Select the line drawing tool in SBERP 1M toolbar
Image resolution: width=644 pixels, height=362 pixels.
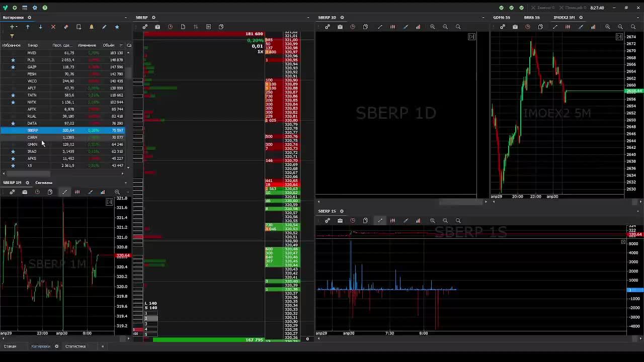[64, 192]
